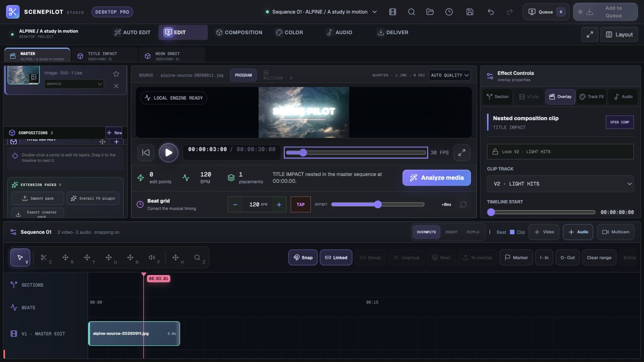The width and height of the screenshot is (644, 362).
Task: Adjust the beat grid offset slider
Action: pos(378,205)
